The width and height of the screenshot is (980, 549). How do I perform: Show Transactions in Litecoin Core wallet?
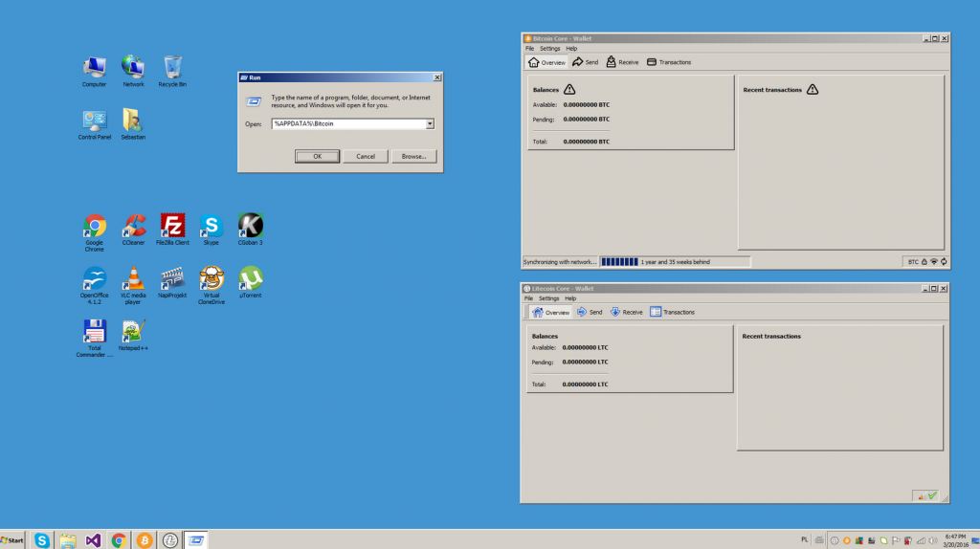(x=673, y=313)
